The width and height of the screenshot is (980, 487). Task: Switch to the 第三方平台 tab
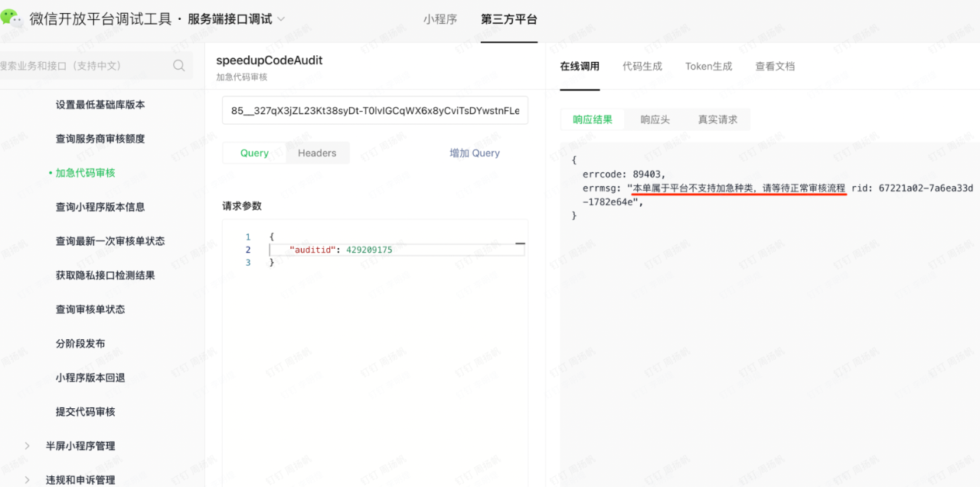pyautogui.click(x=509, y=19)
